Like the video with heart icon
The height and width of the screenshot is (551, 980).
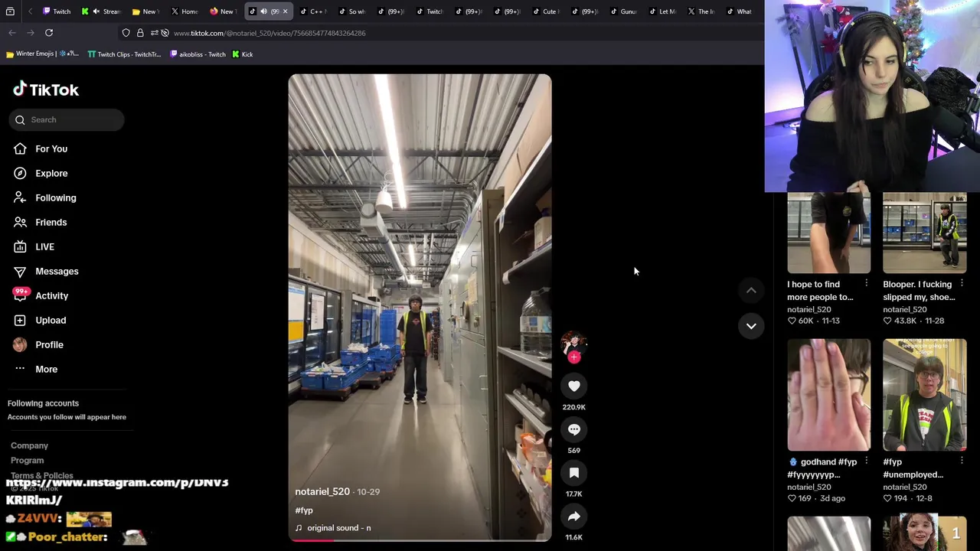coord(573,386)
